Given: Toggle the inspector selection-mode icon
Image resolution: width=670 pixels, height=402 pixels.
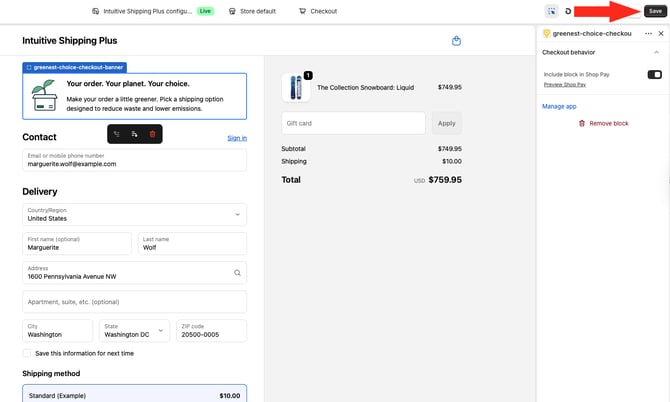Looking at the screenshot, I should (x=552, y=12).
